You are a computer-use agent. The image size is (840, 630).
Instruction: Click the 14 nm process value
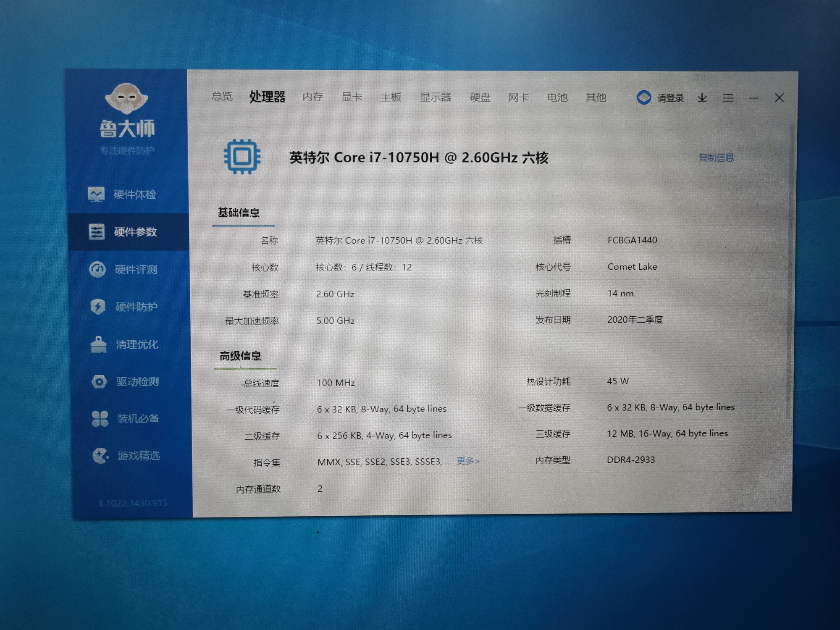click(x=620, y=293)
